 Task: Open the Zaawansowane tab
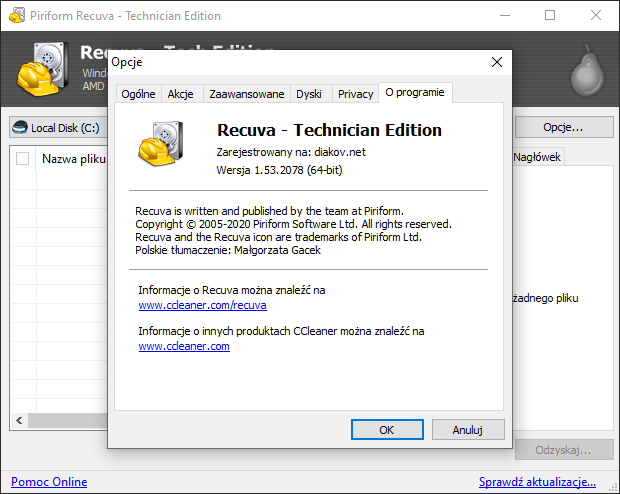(x=247, y=94)
